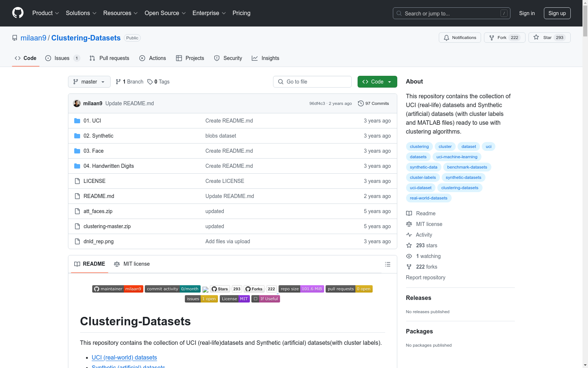Star the repository
The height and width of the screenshot is (368, 588).
[x=549, y=38]
